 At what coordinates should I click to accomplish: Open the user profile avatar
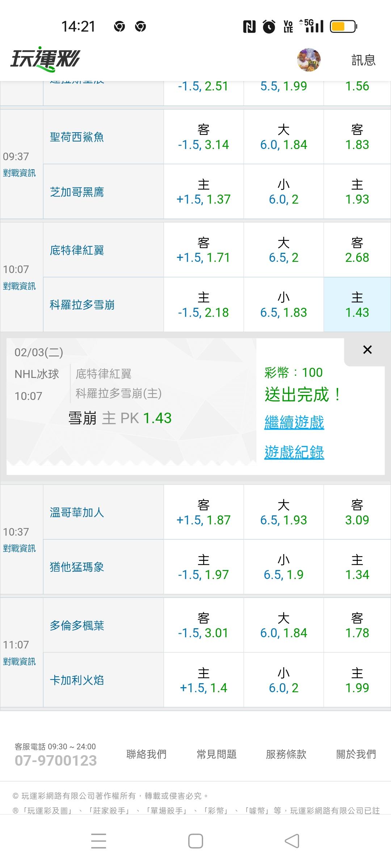(x=309, y=60)
